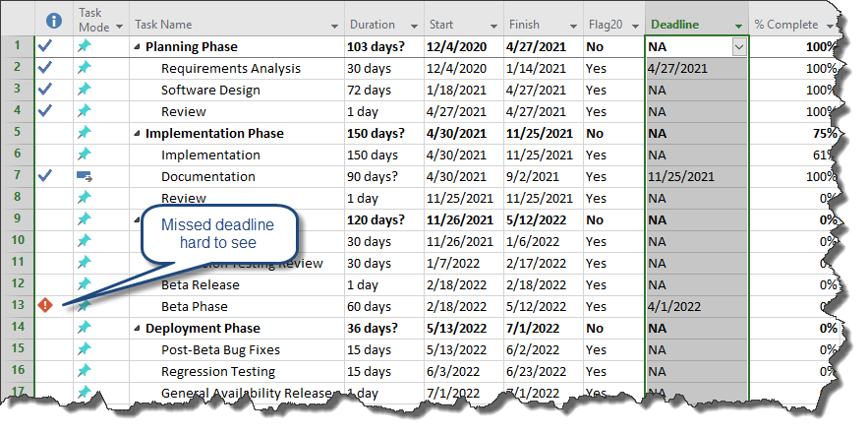Collapse the Implementation Phase summary task
The image size is (868, 434).
138,134
